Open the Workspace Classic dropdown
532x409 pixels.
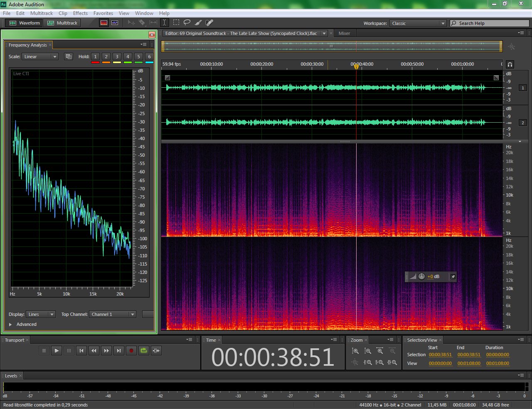pos(418,23)
